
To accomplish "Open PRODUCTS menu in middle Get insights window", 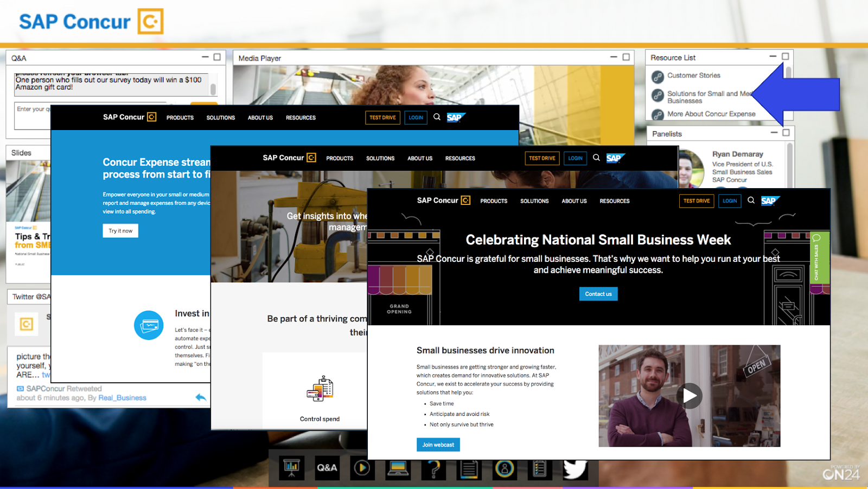I will click(340, 158).
